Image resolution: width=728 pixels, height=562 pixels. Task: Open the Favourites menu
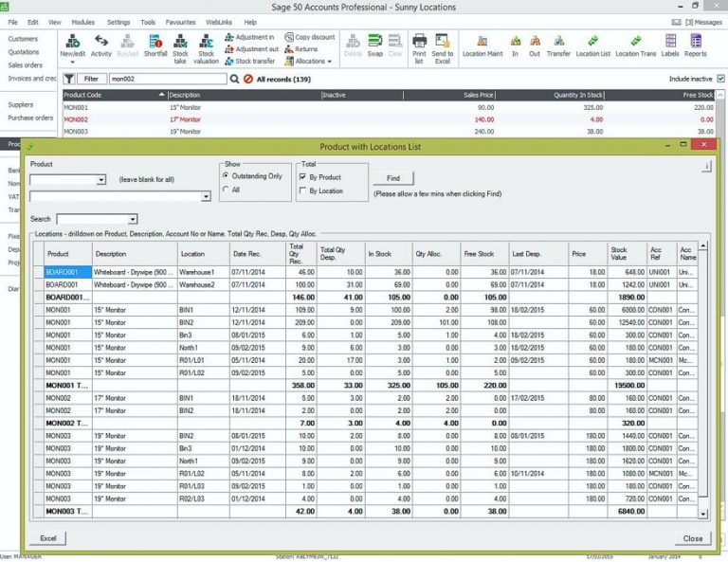pos(181,23)
